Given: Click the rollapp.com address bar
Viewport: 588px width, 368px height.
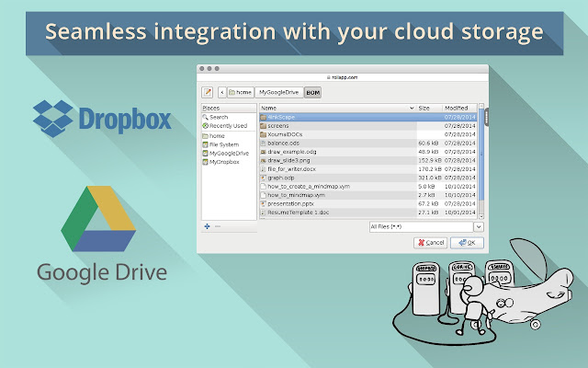Looking at the screenshot, I should point(343,77).
